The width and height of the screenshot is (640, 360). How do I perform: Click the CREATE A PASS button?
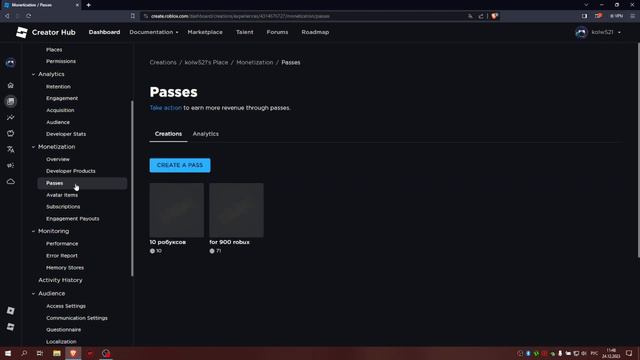180,165
